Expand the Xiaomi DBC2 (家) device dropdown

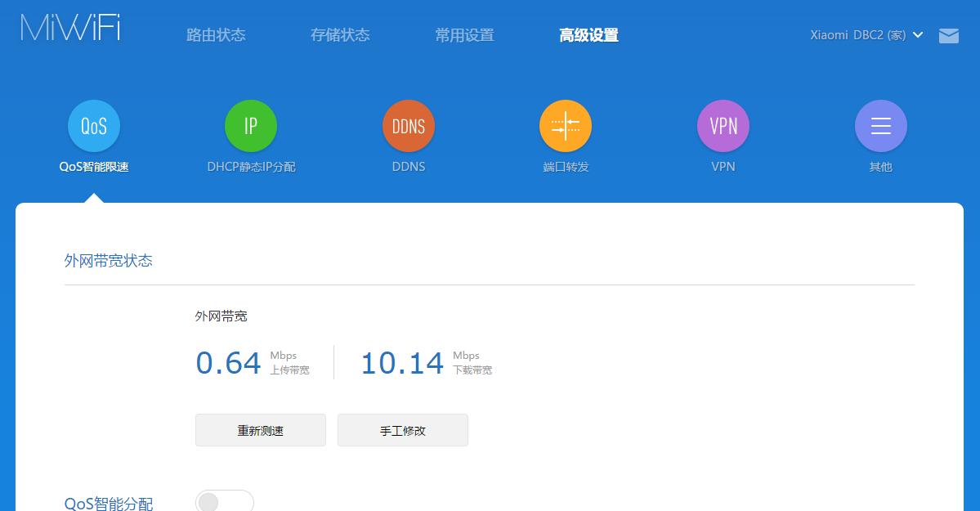[x=866, y=35]
